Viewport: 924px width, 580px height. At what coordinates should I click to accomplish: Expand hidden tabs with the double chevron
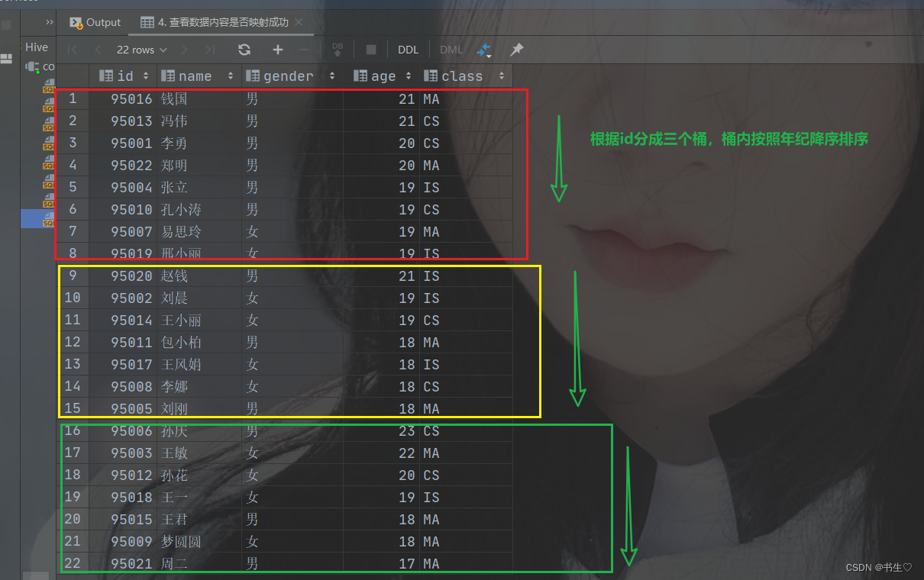point(50,22)
